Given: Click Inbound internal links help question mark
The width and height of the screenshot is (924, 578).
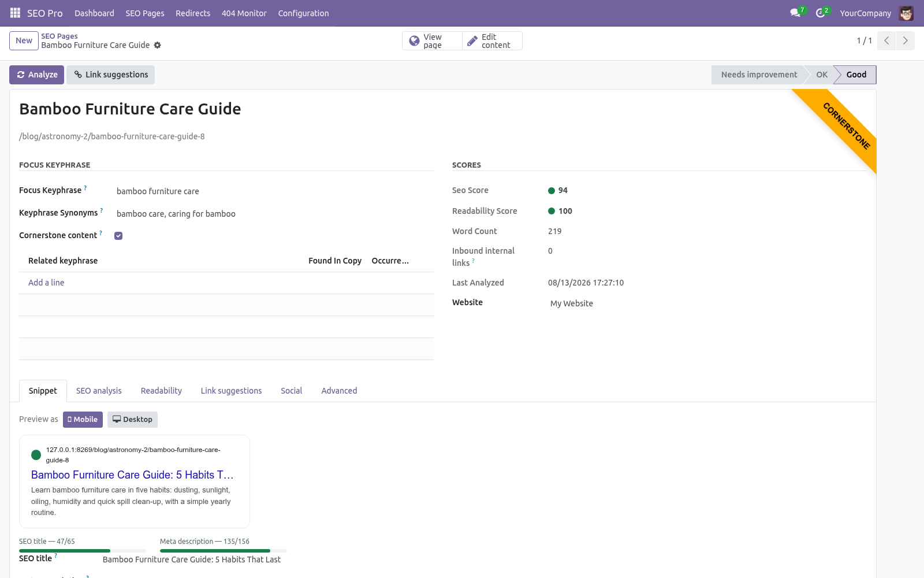Looking at the screenshot, I should pos(474,261).
